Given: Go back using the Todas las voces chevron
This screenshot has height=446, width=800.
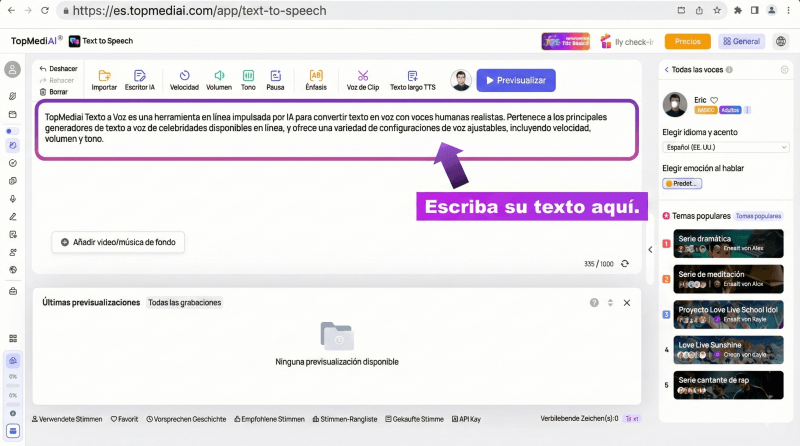Looking at the screenshot, I should pos(666,69).
